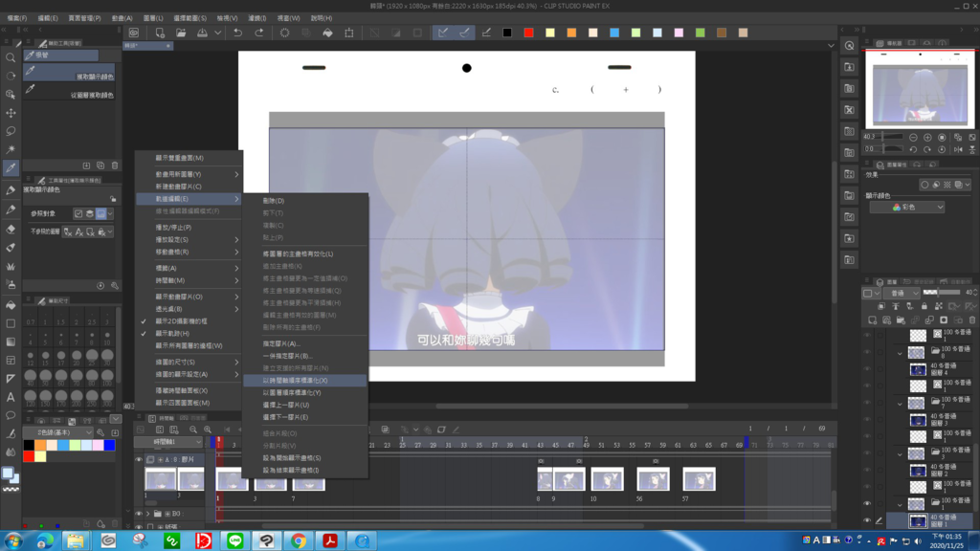Viewport: 980px width, 551px height.
Task: Choose 新建動畫膠片(C) menu item
Action: click(x=189, y=187)
